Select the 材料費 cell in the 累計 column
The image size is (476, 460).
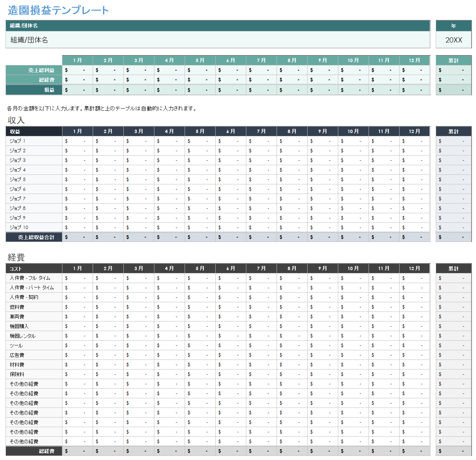pos(453,365)
